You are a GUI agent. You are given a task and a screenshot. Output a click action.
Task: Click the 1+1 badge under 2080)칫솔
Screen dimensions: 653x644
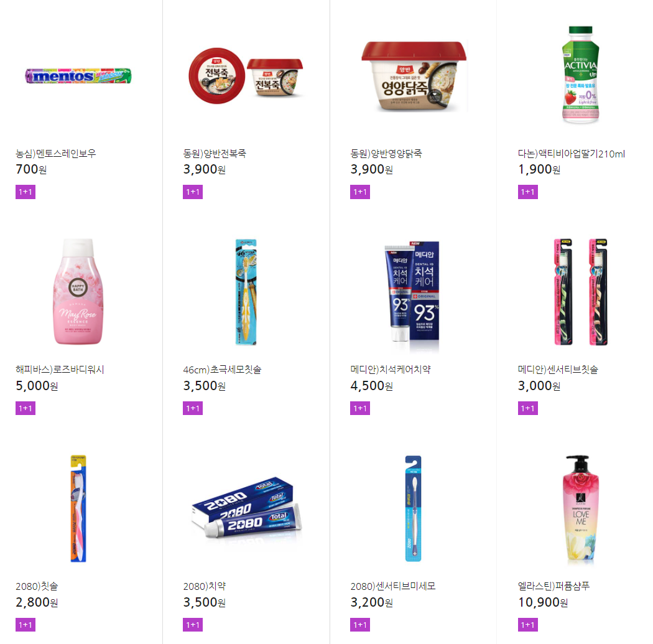point(25,625)
